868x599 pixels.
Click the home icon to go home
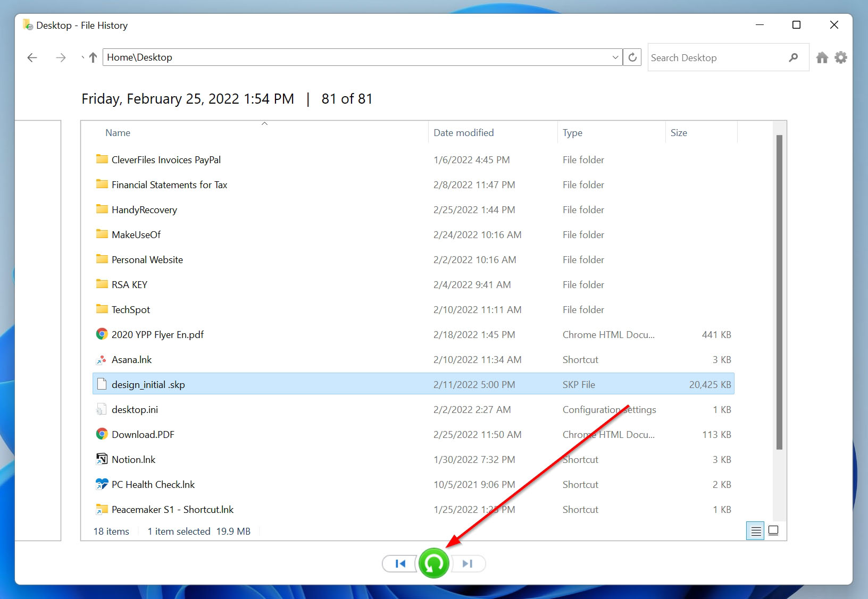coord(822,57)
